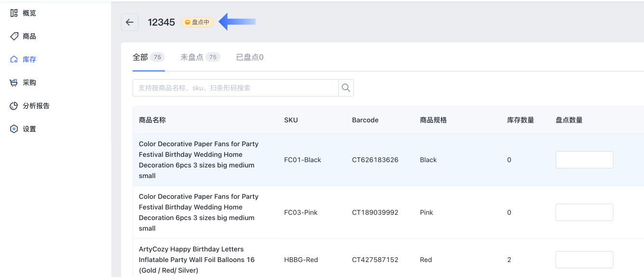Switch to the 全部 tab

[x=148, y=57]
